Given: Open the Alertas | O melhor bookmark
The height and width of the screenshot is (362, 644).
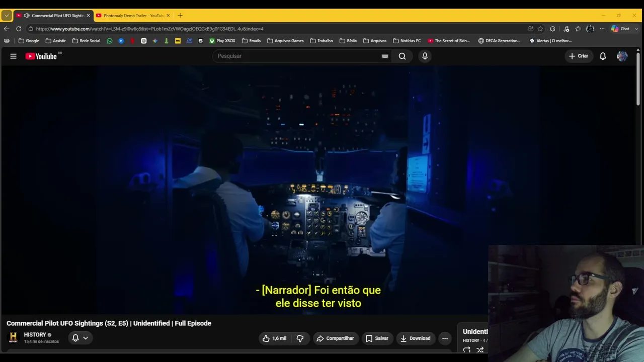Looking at the screenshot, I should (x=550, y=41).
